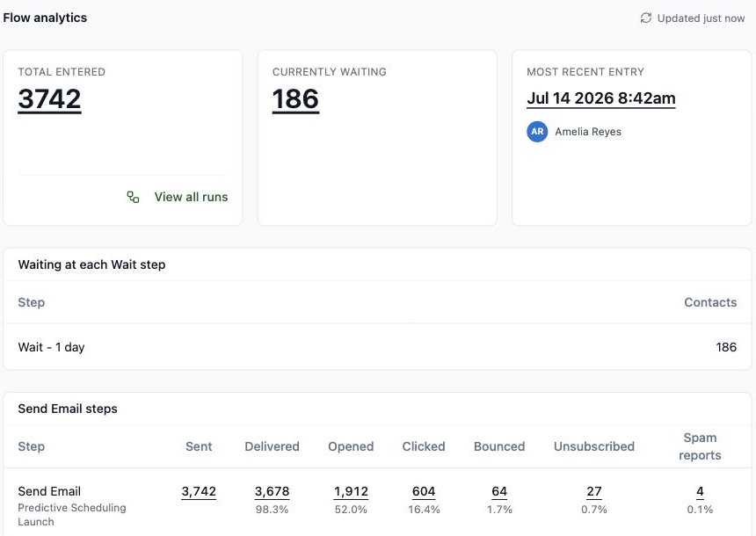Click the 1.7% bounced percentage
Viewport: 756px width, 536px height.
(499, 510)
